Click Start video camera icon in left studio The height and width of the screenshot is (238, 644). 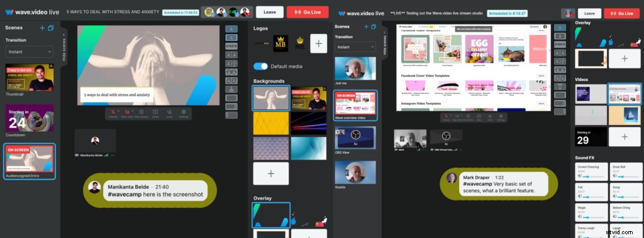(x=127, y=112)
